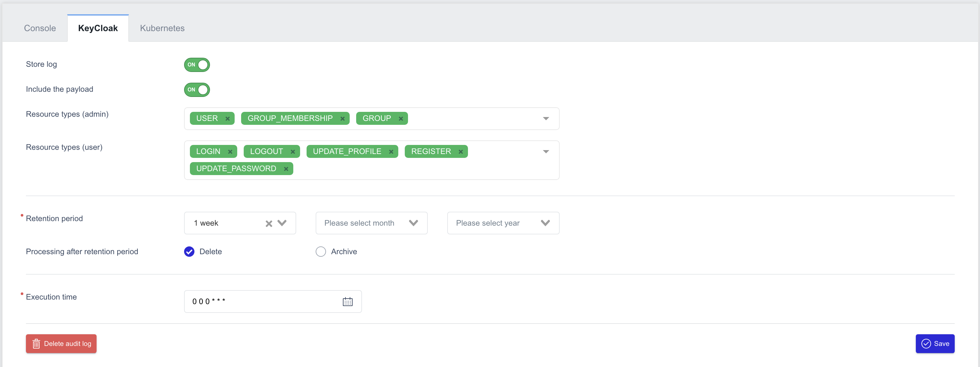
Task: Click the USER tag label
Action: point(207,118)
